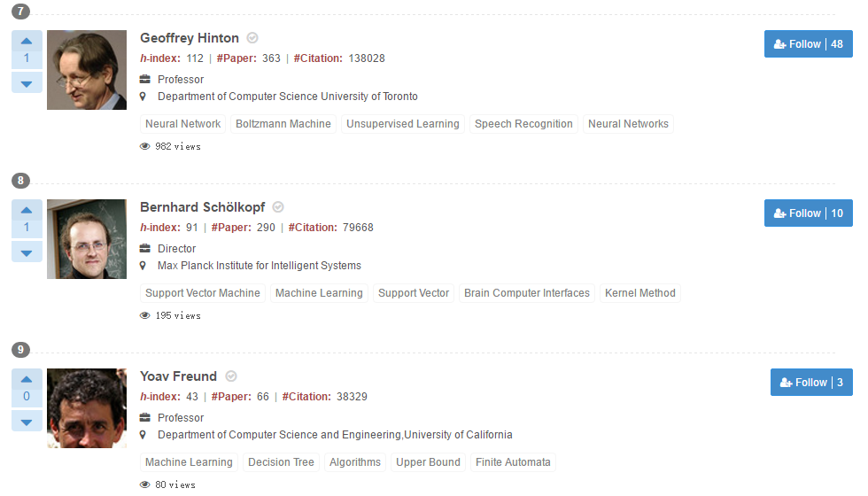Select the Support Vector Machine tag

click(203, 293)
